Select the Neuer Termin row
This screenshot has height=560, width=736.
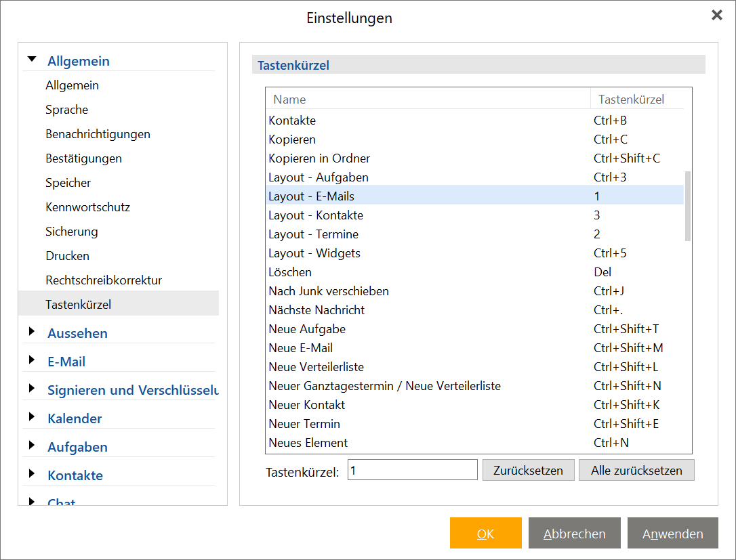tap(475, 424)
